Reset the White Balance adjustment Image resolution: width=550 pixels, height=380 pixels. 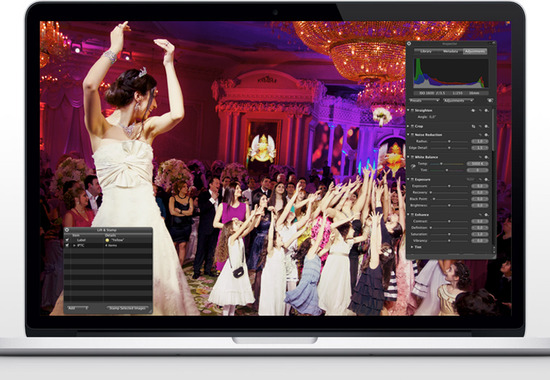tap(480, 157)
